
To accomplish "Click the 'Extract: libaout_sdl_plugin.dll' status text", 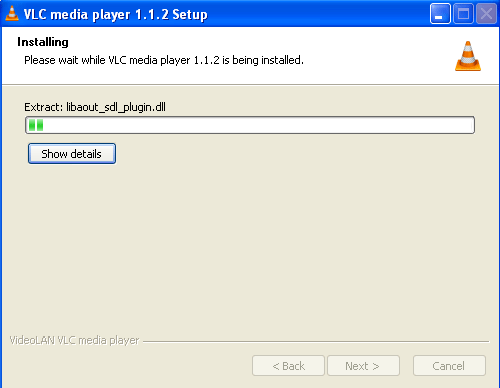I will click(x=95, y=107).
